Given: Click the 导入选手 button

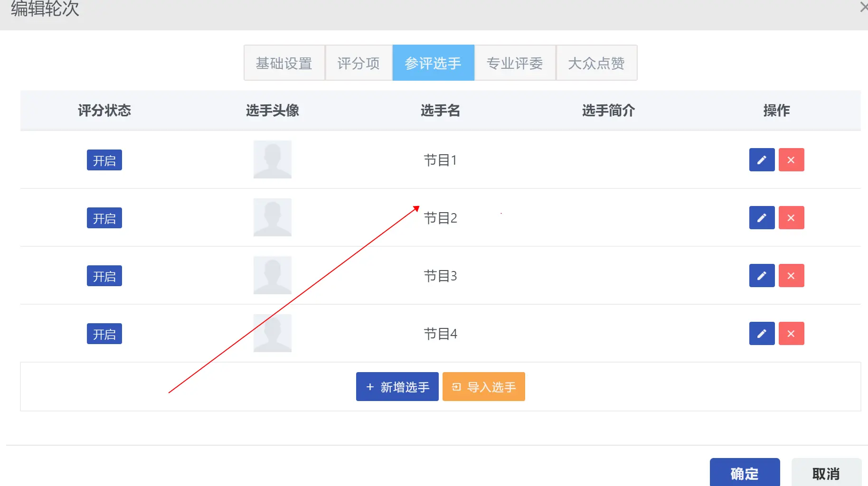Looking at the screenshot, I should [x=483, y=387].
